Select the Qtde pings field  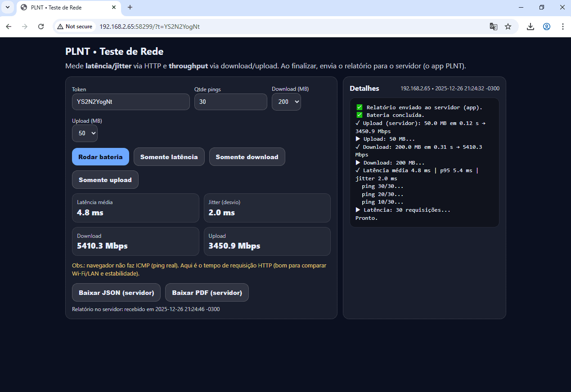[230, 102]
